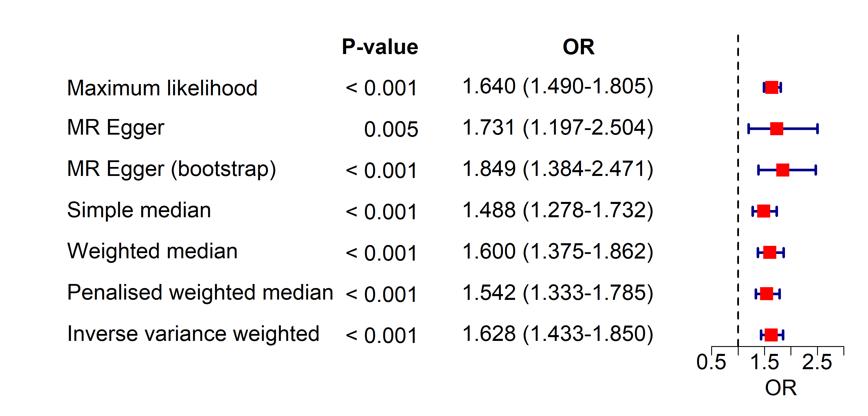Select the MR Egger (bootstrap) label
This screenshot has width=868, height=416.
coord(172,169)
